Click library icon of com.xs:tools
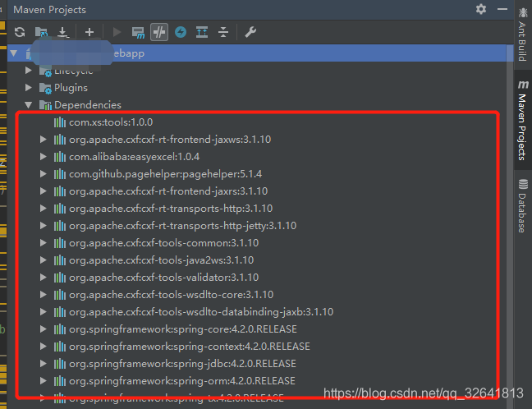The image size is (532, 409). click(60, 122)
